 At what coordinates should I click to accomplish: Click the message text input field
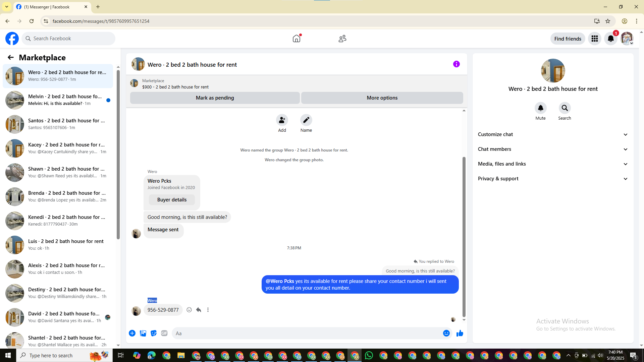point(305,333)
